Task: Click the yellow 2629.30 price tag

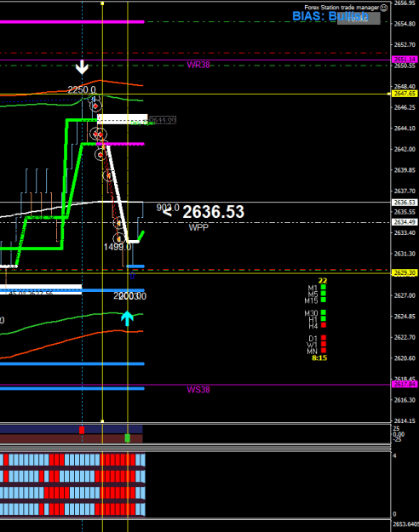Action: pos(405,272)
